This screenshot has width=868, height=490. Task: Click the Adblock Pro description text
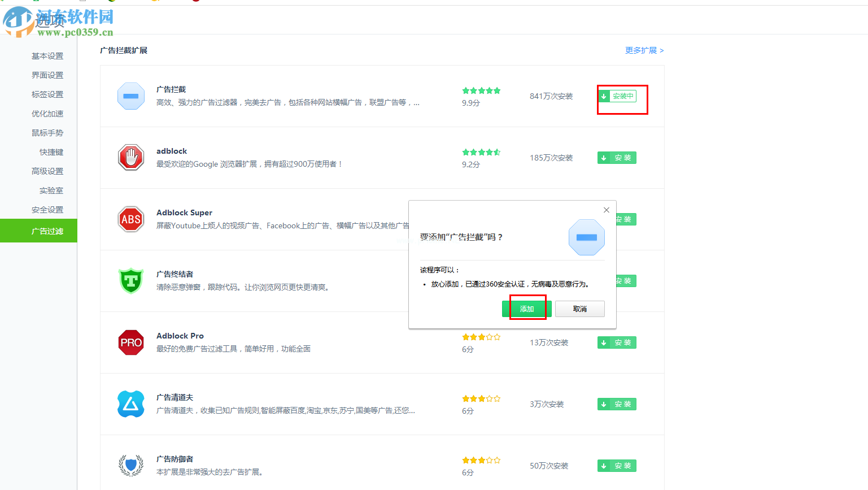[x=233, y=349]
